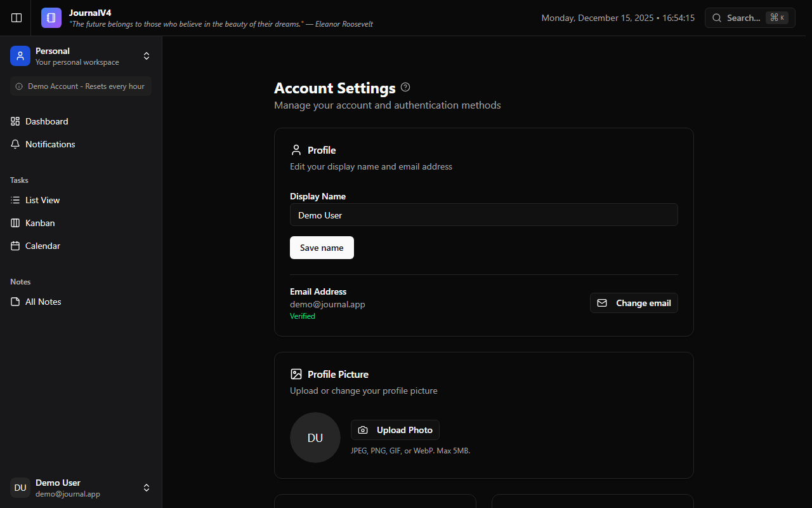Open the Notifications bell icon
Screen dimensions: 812x508
tap(15, 144)
